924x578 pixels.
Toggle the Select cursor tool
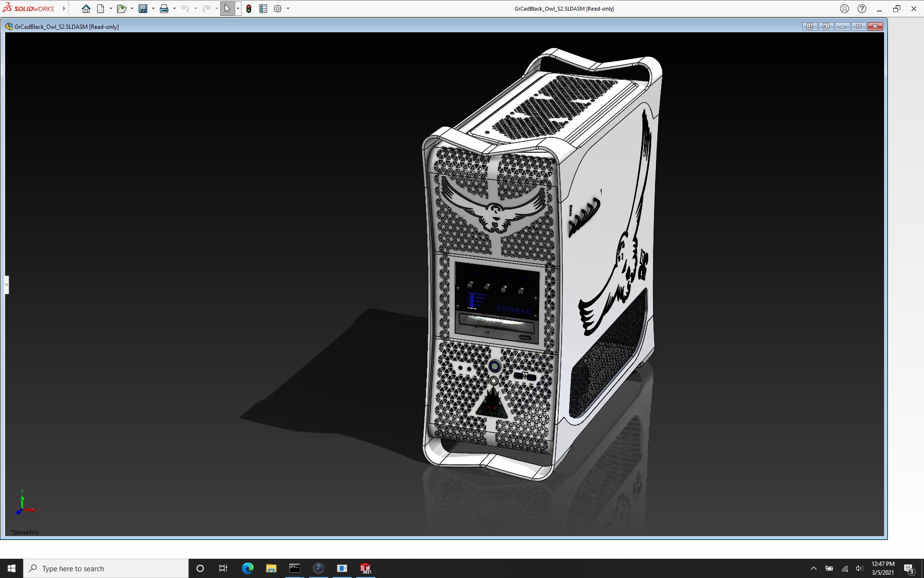(227, 9)
